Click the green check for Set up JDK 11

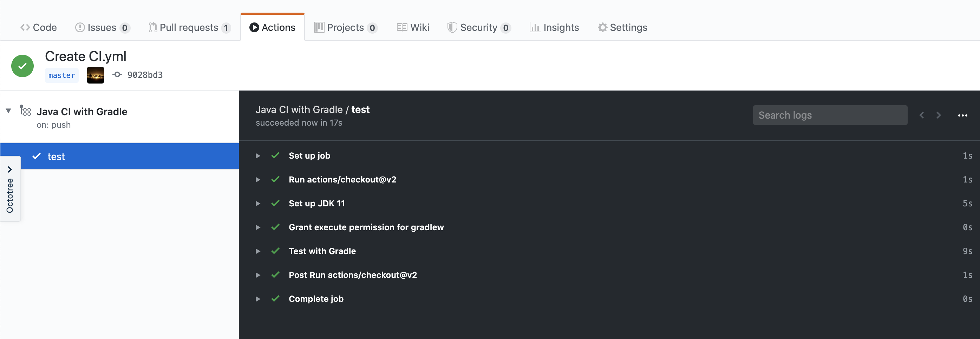click(x=275, y=203)
